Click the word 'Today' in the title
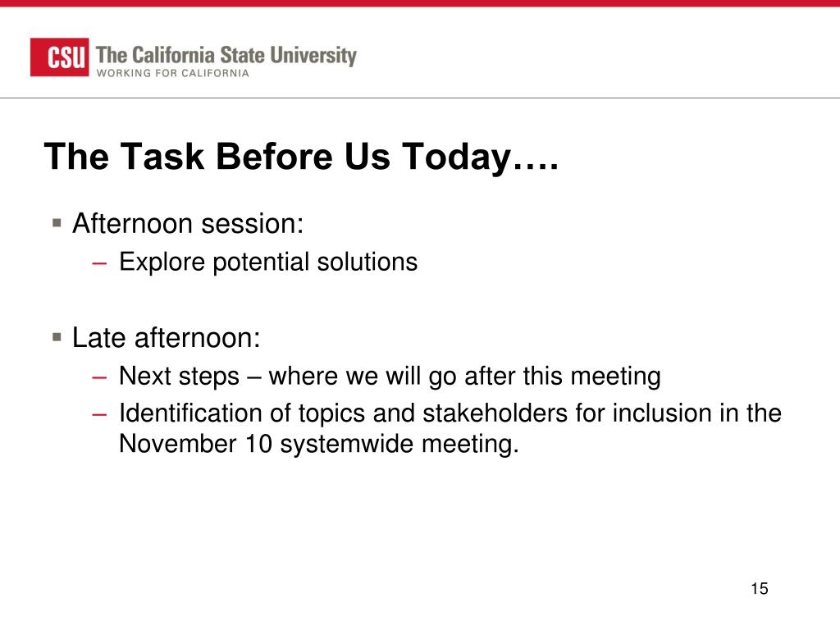 click(456, 157)
